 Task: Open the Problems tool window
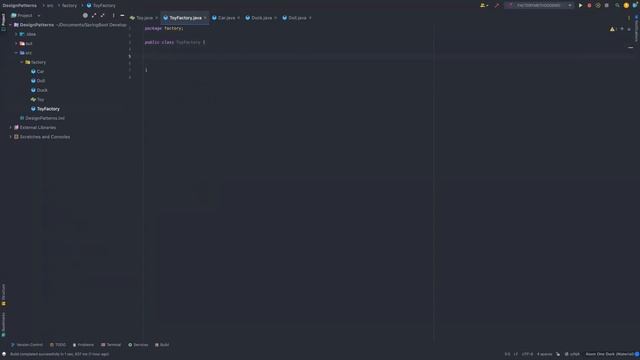83,345
